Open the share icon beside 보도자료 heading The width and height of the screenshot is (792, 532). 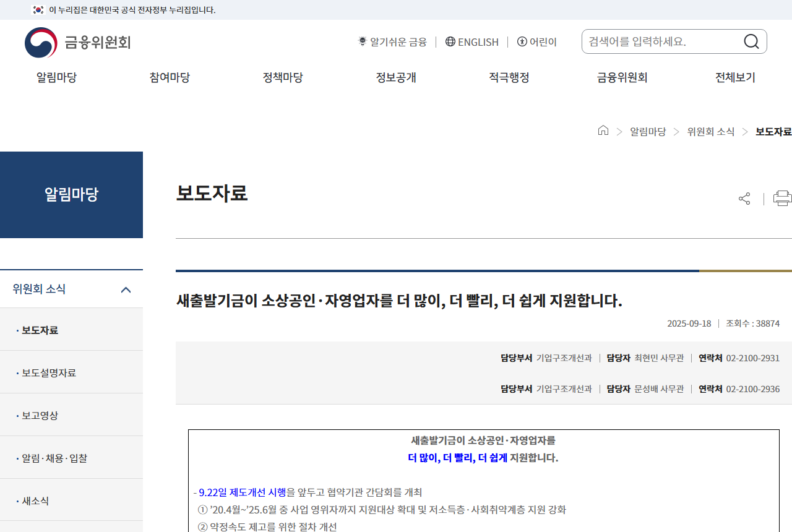744,199
